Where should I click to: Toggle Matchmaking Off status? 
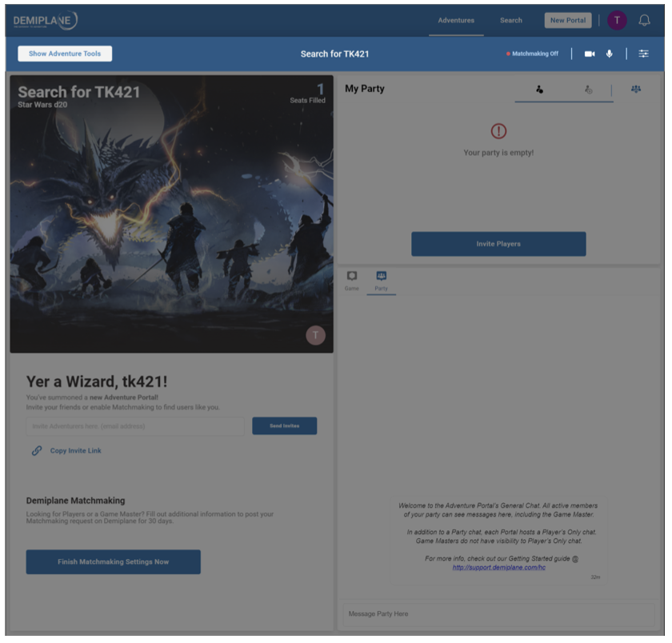click(533, 54)
